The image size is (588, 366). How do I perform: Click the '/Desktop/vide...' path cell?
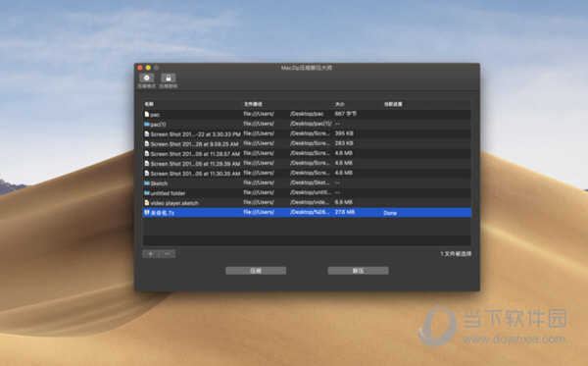click(310, 202)
